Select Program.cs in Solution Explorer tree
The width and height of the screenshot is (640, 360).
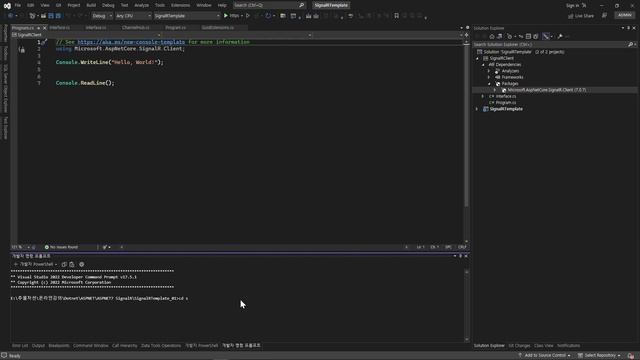point(506,102)
